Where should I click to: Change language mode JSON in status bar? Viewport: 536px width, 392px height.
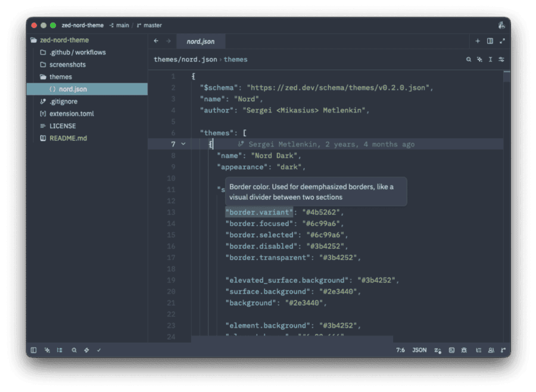(419, 350)
